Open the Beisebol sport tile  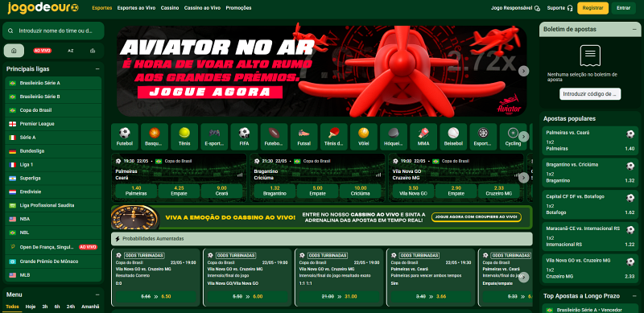pyautogui.click(x=453, y=137)
